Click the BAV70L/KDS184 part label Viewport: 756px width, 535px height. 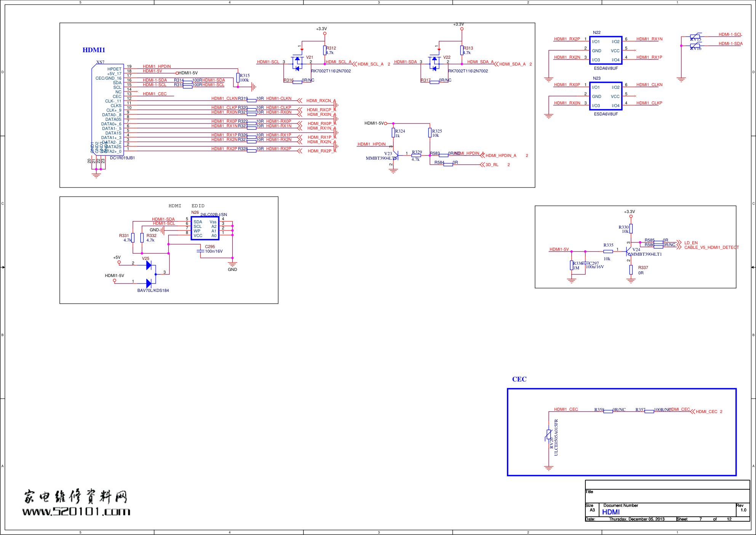(x=153, y=290)
